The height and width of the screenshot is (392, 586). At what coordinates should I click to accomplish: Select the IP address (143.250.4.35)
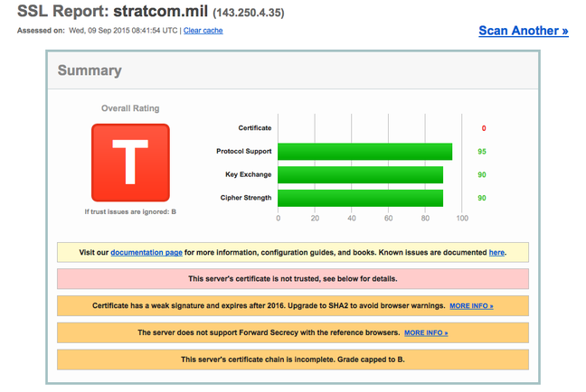point(249,13)
